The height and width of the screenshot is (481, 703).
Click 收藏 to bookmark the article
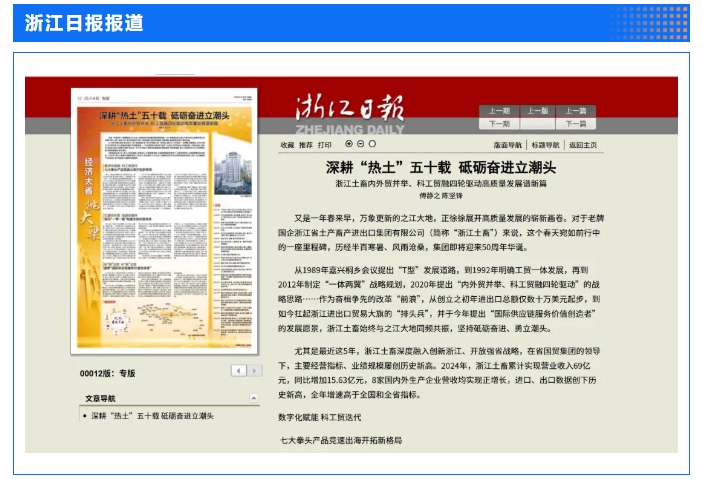tap(287, 145)
